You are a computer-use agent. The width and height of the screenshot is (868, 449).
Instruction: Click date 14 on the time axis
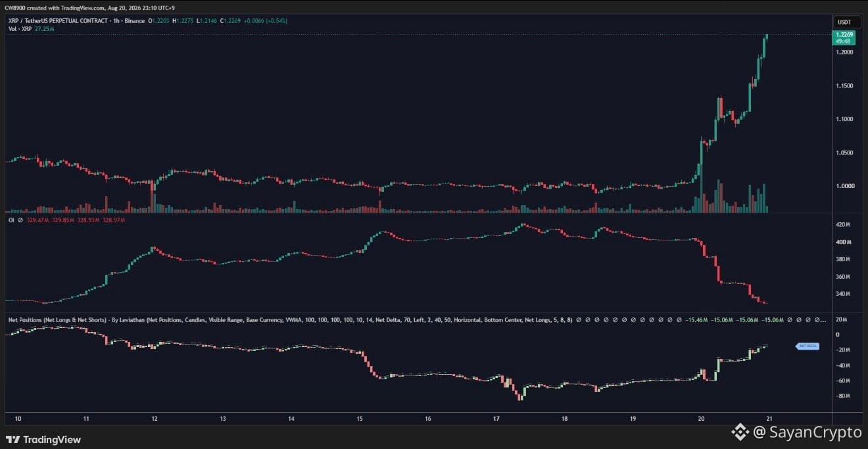[x=291, y=418]
